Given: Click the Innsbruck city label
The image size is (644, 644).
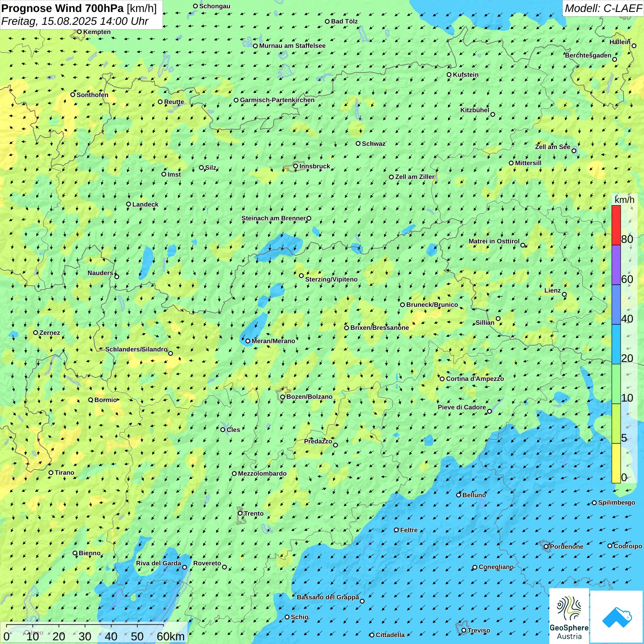Looking at the screenshot, I should (x=315, y=166).
